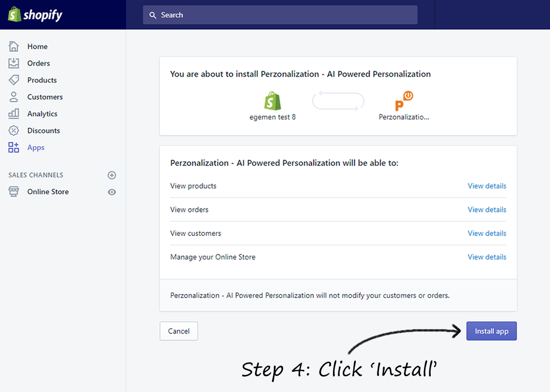Click the Apps grid icon
The width and height of the screenshot is (550, 392).
click(x=13, y=147)
